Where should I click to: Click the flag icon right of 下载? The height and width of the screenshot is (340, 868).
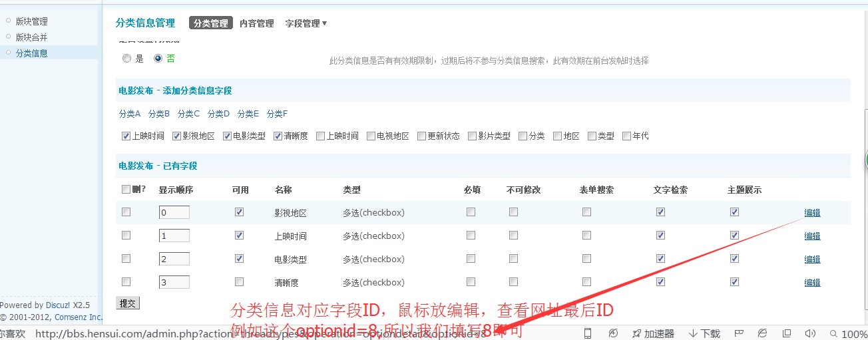[739, 333]
